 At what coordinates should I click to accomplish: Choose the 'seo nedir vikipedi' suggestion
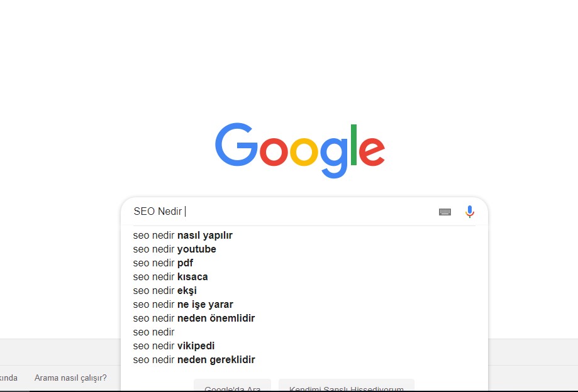tap(174, 346)
